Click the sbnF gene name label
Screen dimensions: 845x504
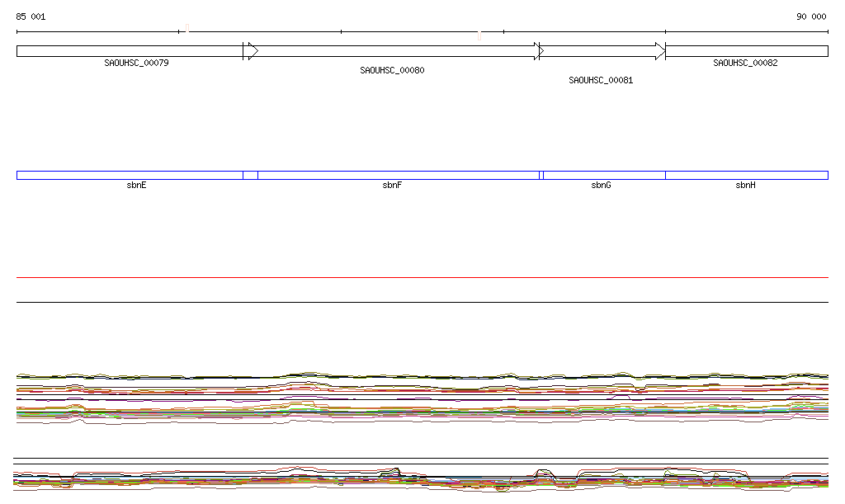point(392,186)
